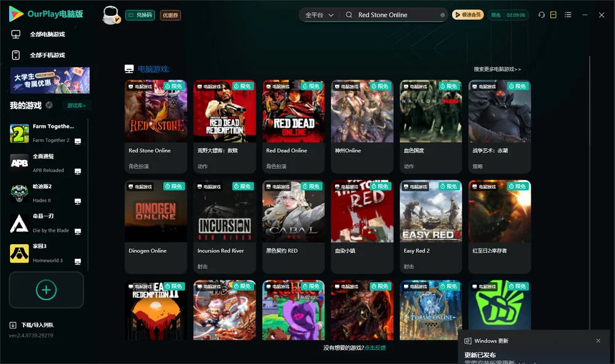Open the 战争艺术：赤潮 game card

[499, 126]
